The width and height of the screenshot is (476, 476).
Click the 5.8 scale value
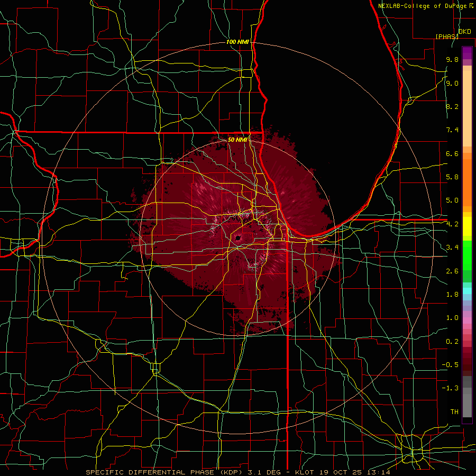(452, 177)
